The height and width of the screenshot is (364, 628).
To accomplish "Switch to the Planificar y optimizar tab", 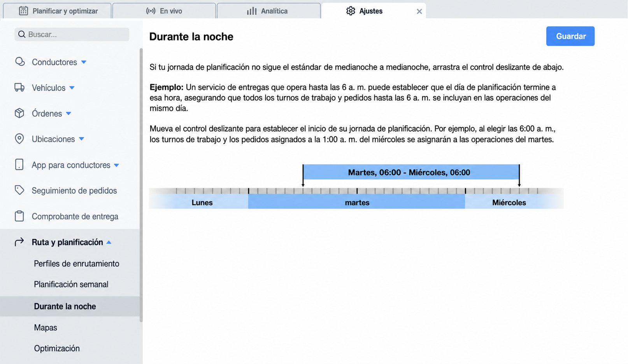I will point(57,11).
